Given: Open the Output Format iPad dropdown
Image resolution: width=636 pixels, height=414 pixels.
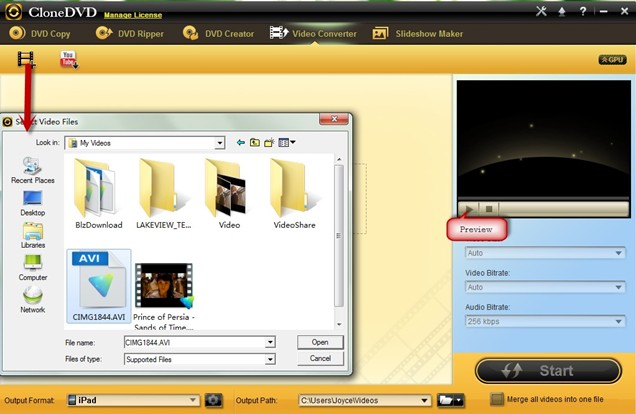Looking at the screenshot, I should click(133, 400).
